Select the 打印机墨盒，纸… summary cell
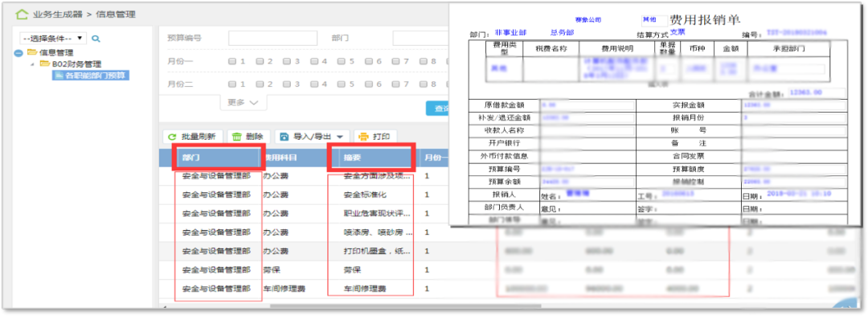868x316 pixels. click(x=377, y=251)
